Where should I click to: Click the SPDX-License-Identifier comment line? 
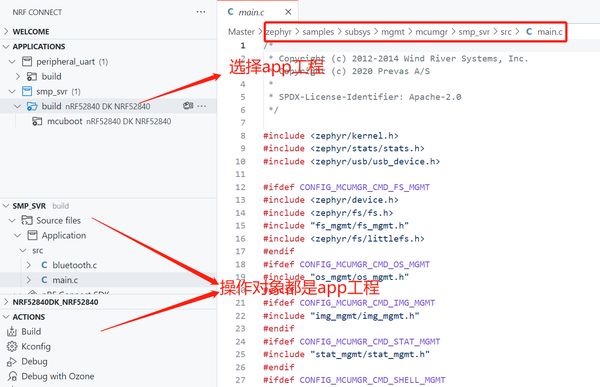click(365, 97)
